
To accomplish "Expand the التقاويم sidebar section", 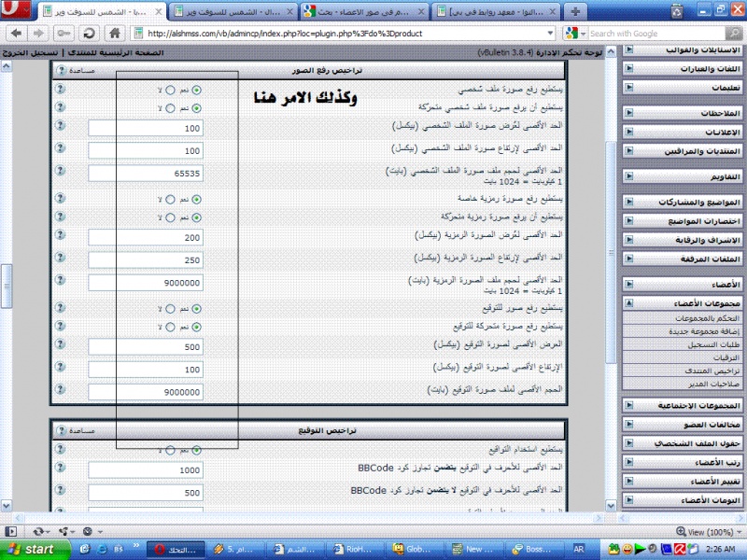I will [629, 176].
